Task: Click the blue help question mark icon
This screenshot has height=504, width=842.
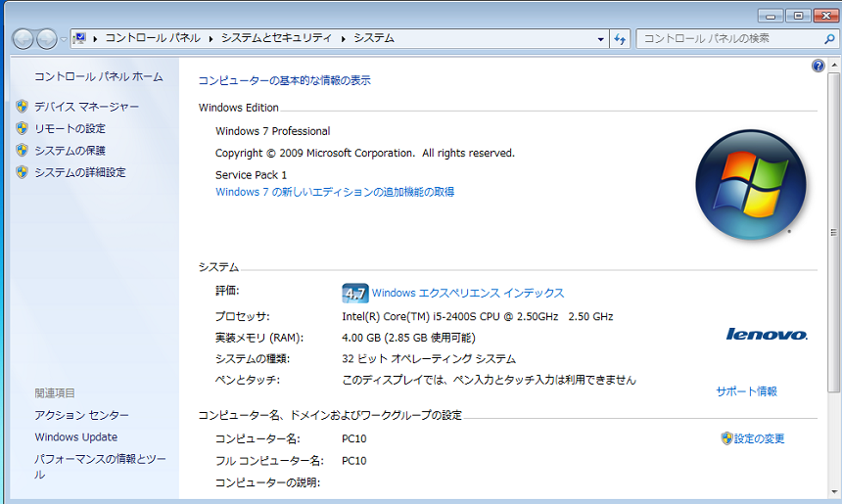Action: [x=819, y=66]
